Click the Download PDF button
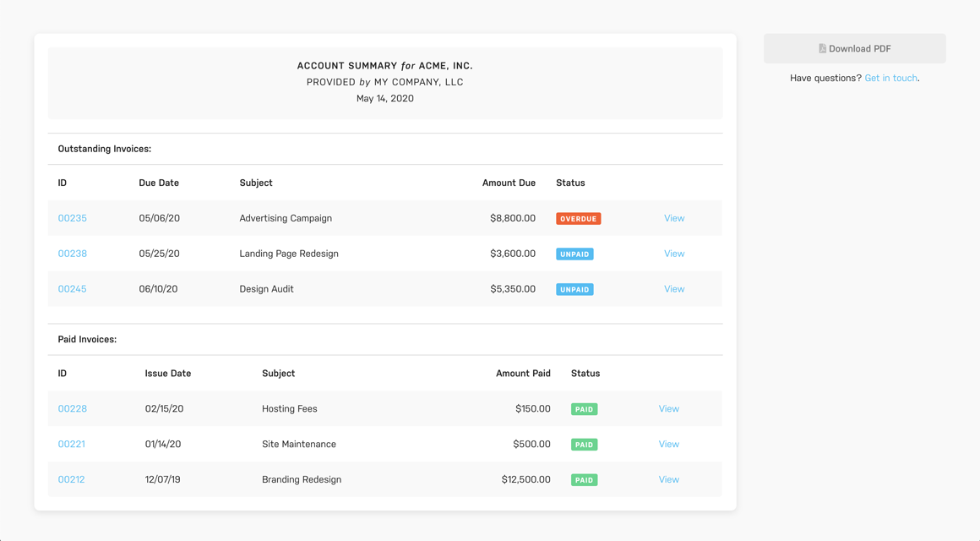This screenshot has height=541, width=980. pyautogui.click(x=854, y=49)
